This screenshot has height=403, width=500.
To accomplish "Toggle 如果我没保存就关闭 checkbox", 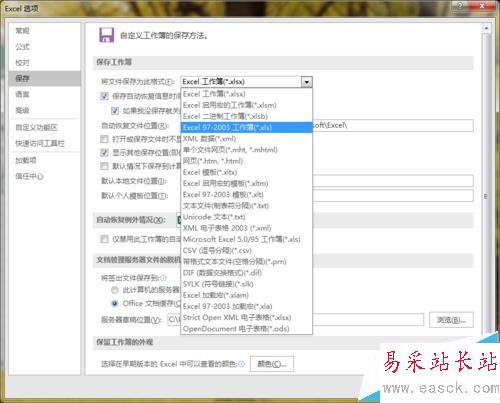I will [x=115, y=111].
